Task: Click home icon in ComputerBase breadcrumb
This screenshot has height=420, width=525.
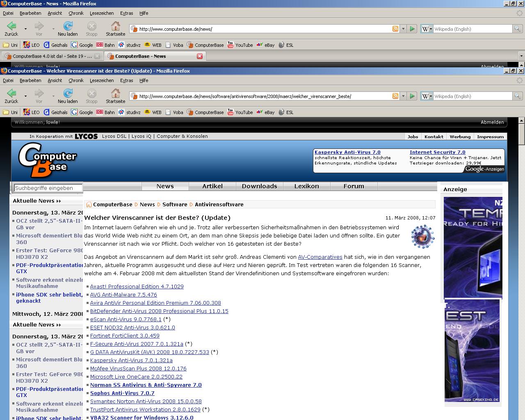Action: pos(89,204)
